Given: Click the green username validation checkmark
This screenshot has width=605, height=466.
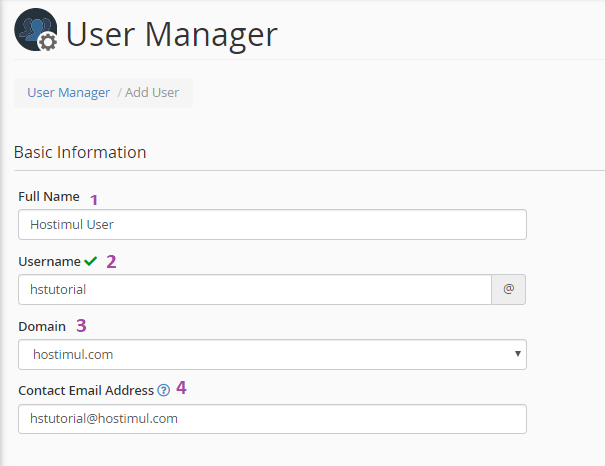Looking at the screenshot, I should pos(91,261).
